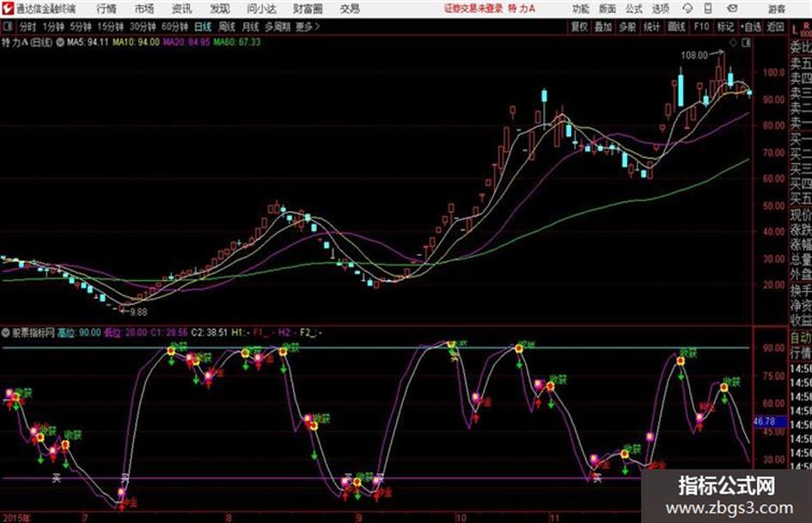Click the mobile phone icon
The height and width of the screenshot is (523, 812).
pyautogui.click(x=708, y=9)
